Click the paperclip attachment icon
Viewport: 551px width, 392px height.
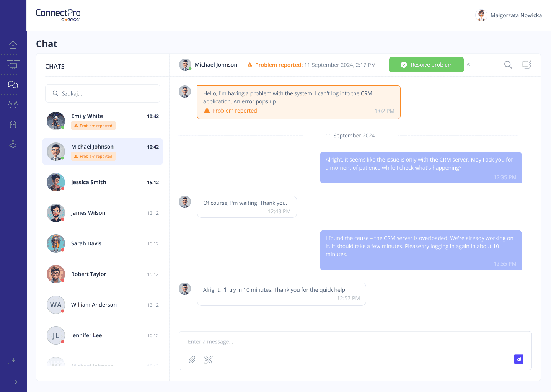click(x=192, y=359)
